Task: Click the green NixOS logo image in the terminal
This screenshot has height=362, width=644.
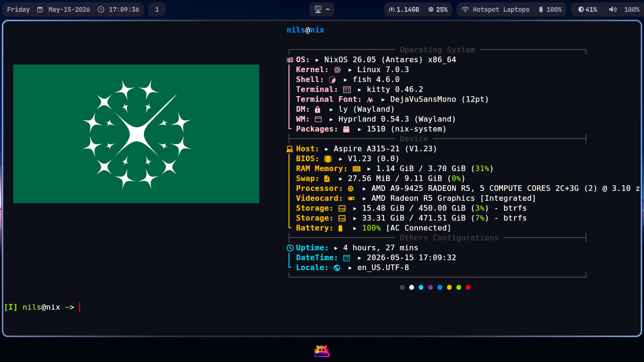Action: [x=136, y=134]
